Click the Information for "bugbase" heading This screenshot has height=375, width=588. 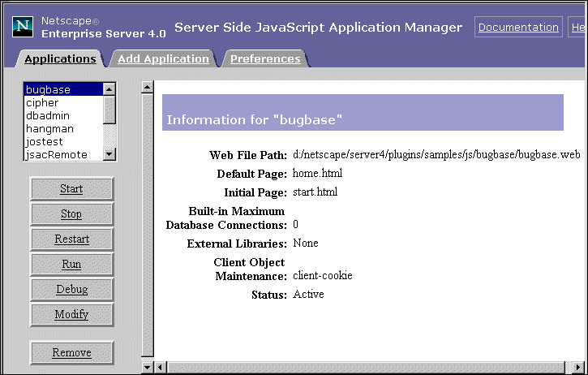coord(254,120)
